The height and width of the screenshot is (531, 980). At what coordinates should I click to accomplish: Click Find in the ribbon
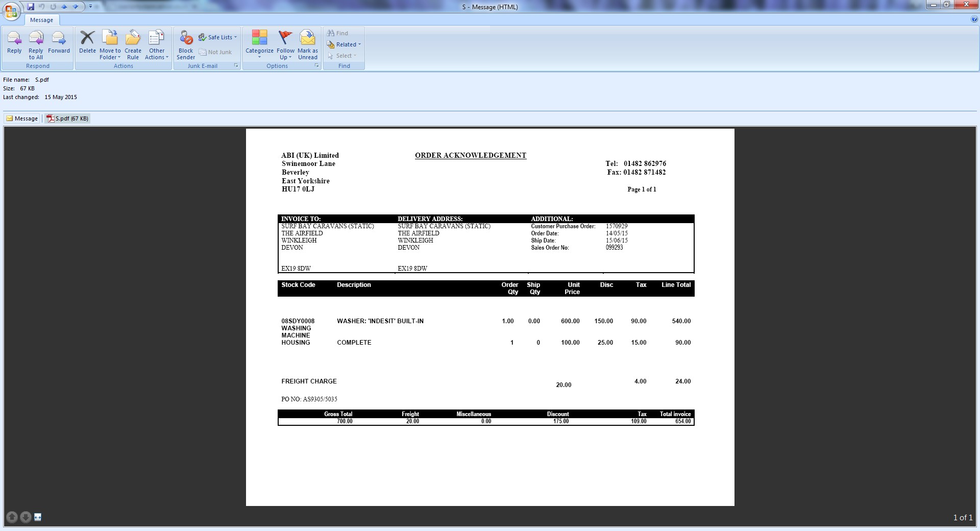pyautogui.click(x=337, y=33)
